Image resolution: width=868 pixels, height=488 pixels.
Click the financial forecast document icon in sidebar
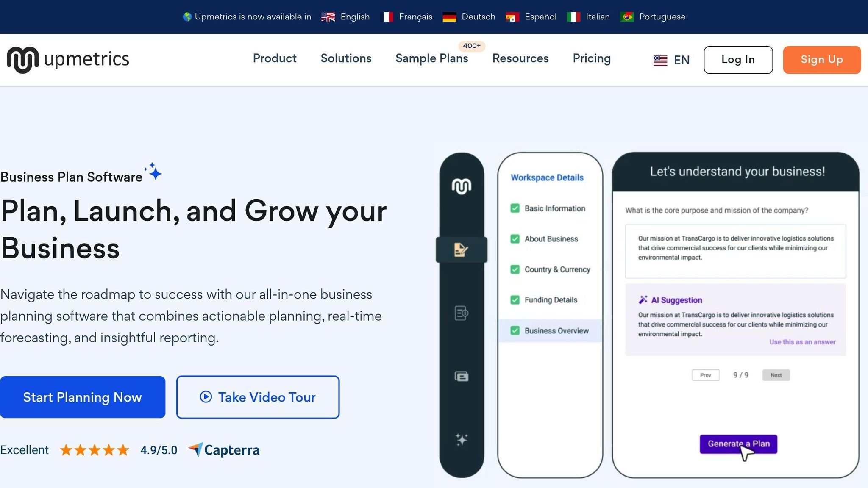(x=461, y=313)
